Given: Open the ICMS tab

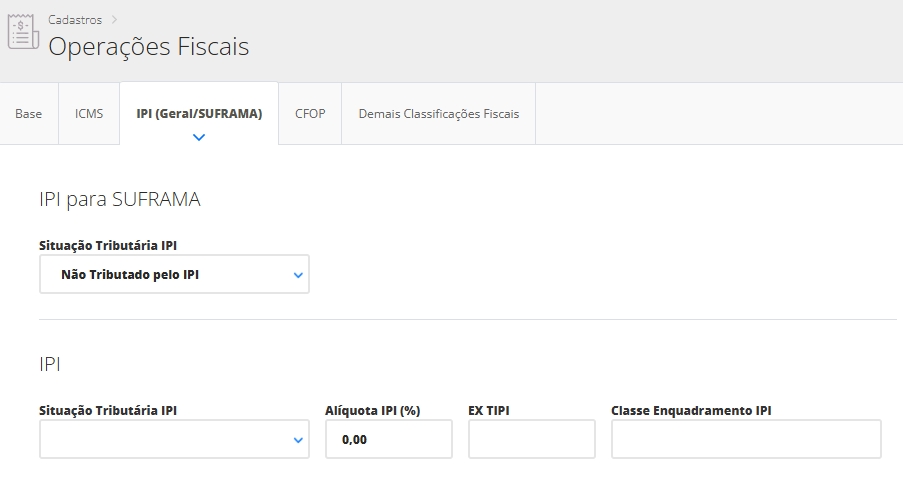Looking at the screenshot, I should point(89,114).
